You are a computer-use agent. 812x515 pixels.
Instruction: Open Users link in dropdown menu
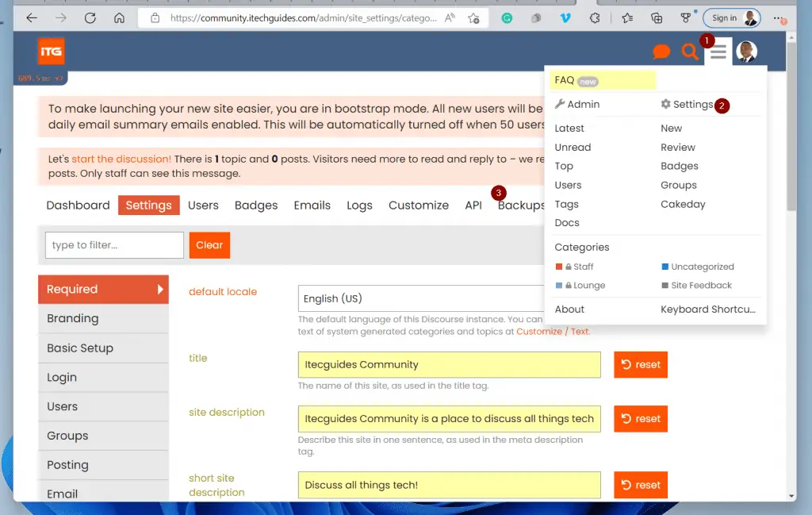568,185
